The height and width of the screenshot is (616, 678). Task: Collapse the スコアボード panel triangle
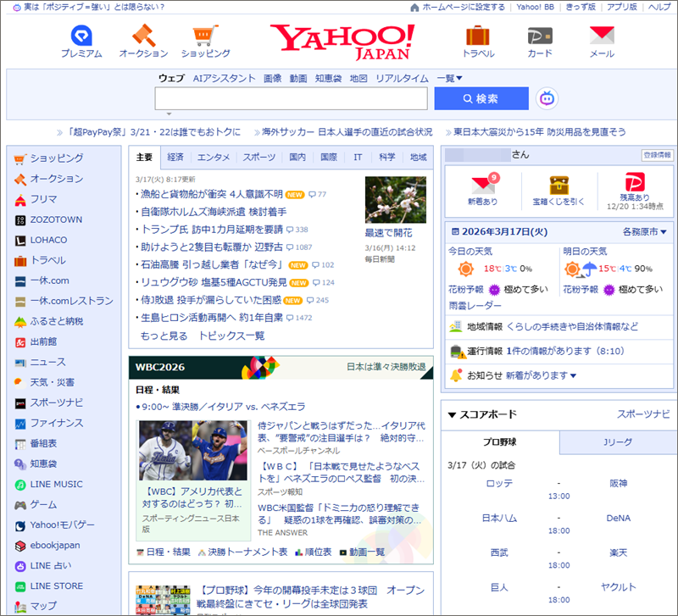tap(452, 414)
